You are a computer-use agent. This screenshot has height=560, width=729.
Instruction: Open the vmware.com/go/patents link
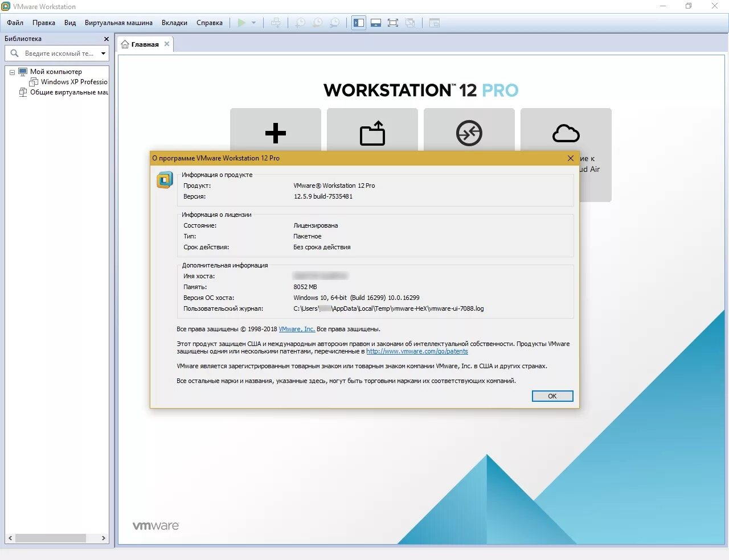(417, 351)
